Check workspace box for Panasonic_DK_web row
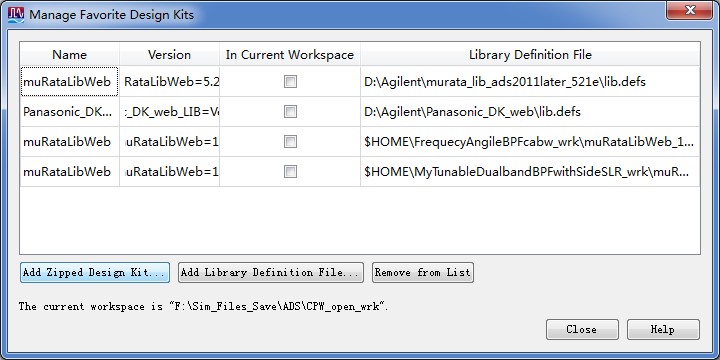This screenshot has height=360, width=720. click(x=290, y=112)
